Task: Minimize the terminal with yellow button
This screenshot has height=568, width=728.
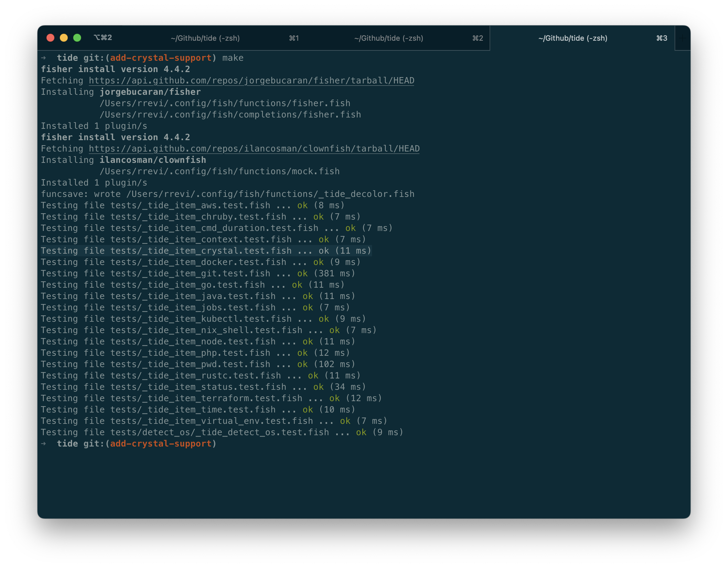Action: click(64, 38)
